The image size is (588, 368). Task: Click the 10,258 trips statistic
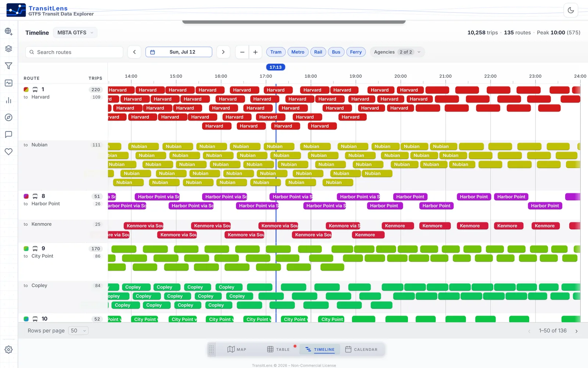click(x=483, y=32)
